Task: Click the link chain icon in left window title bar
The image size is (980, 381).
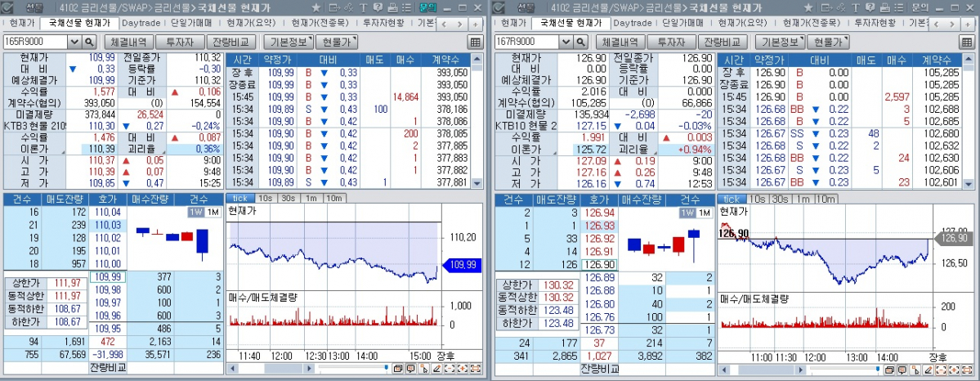Action: pos(348,8)
